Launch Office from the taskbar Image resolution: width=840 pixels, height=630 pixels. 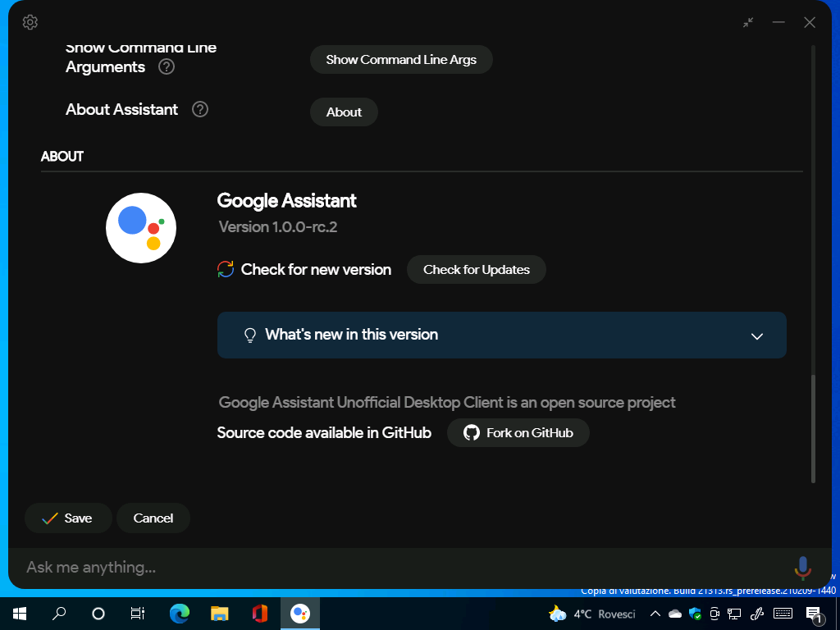pos(260,614)
